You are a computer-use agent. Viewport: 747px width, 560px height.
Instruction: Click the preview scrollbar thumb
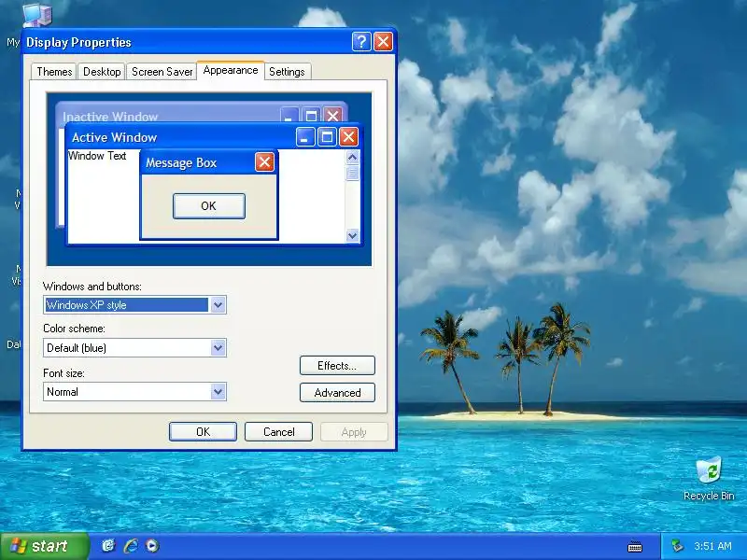point(353,173)
